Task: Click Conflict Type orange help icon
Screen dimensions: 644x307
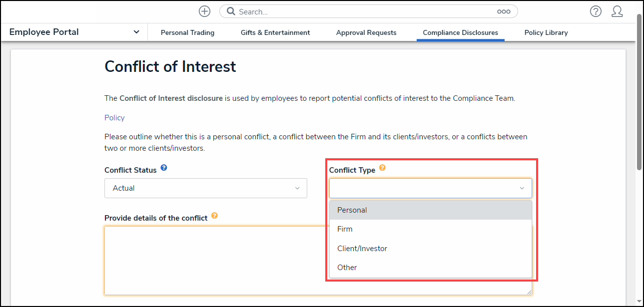Action: coord(382,168)
